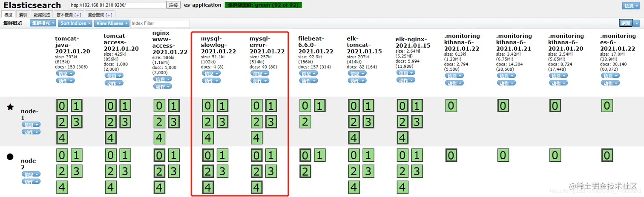Click the 连接 connect button
644x197 pixels.
tap(173, 5)
